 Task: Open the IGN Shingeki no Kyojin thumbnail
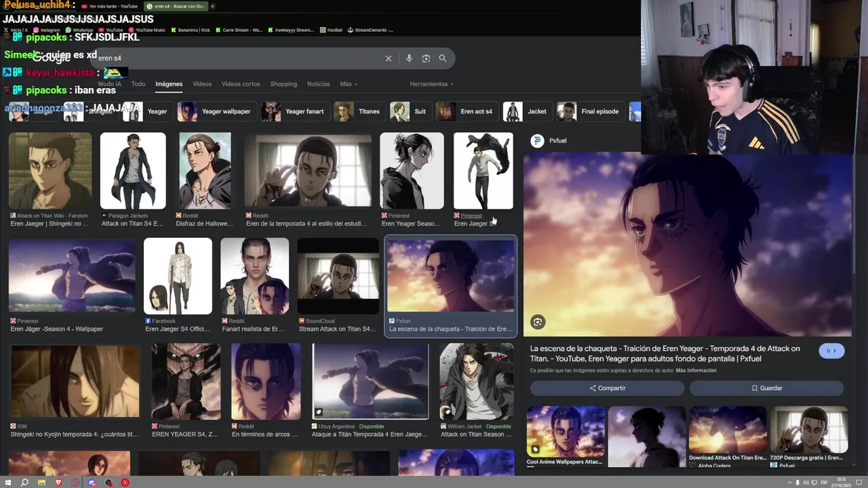coord(75,381)
